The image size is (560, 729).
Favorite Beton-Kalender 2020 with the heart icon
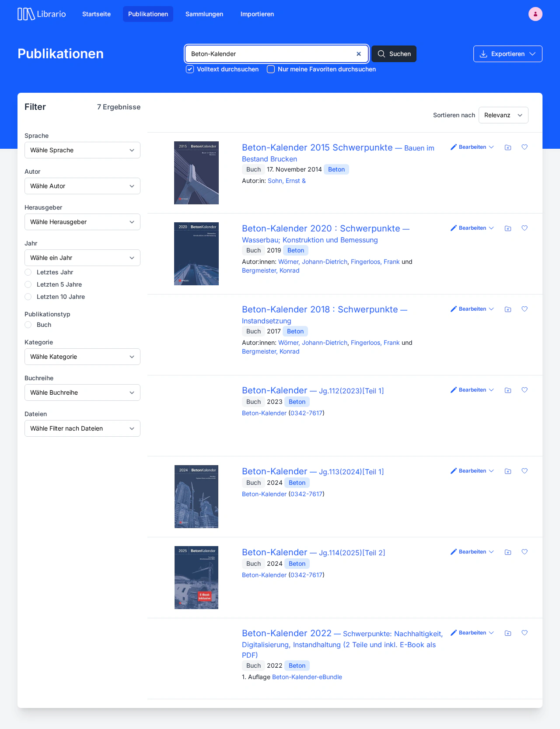tap(525, 228)
